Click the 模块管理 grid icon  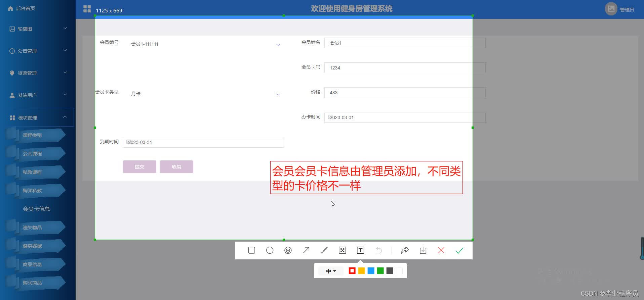[12, 118]
